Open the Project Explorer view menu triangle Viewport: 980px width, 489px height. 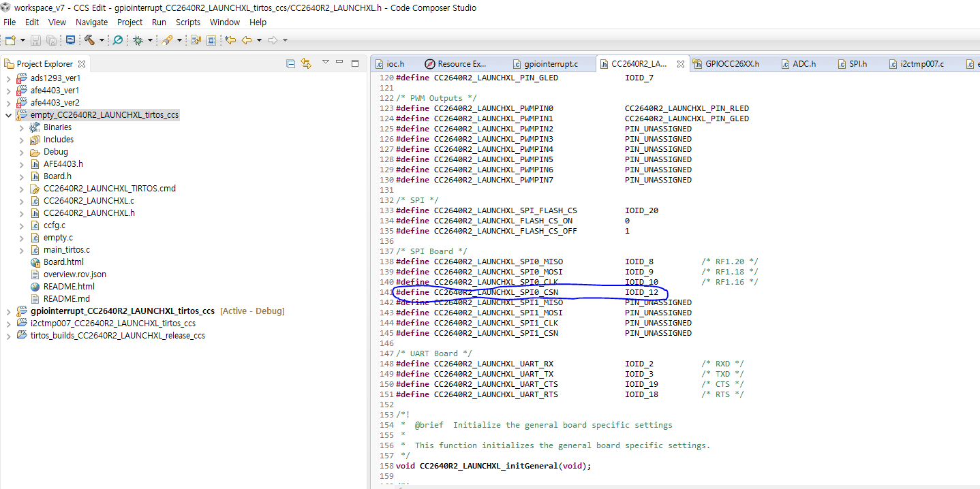326,63
